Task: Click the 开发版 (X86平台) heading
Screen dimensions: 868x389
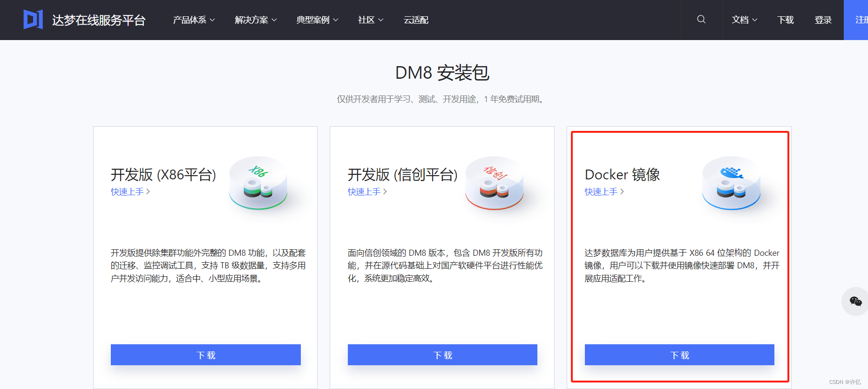Action: coord(163,175)
